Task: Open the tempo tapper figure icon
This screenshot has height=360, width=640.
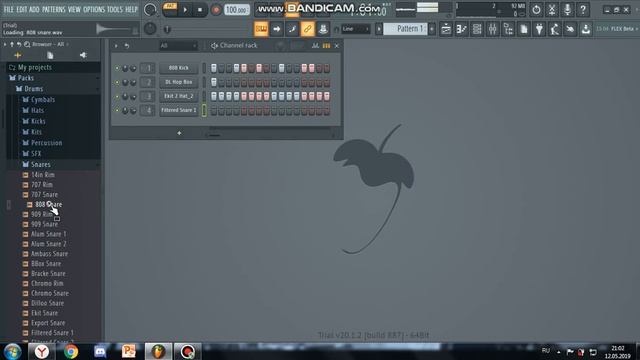Action: click(555, 29)
